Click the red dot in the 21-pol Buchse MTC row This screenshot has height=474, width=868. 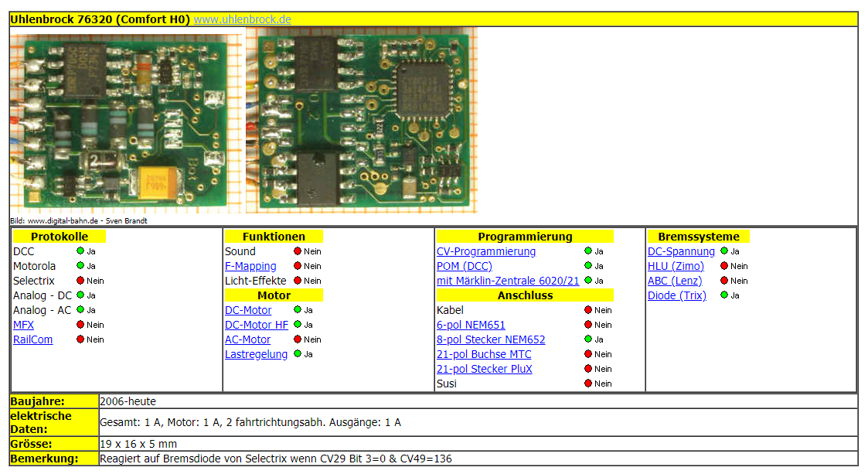[588, 354]
